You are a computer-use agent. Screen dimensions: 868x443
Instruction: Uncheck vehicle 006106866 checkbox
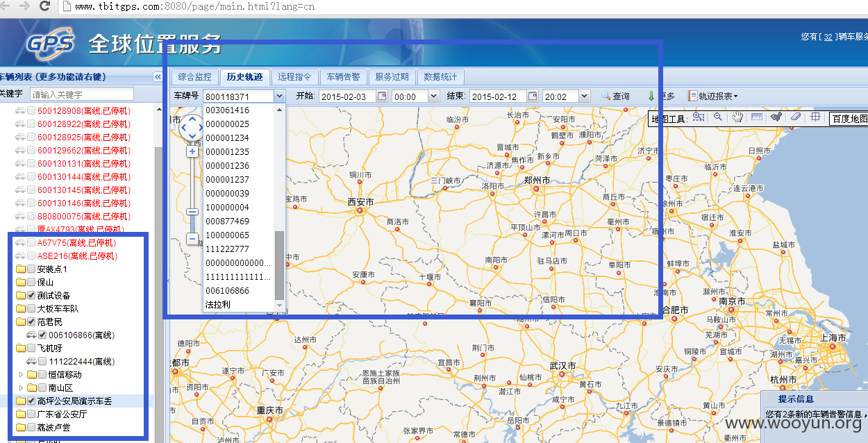click(x=42, y=335)
